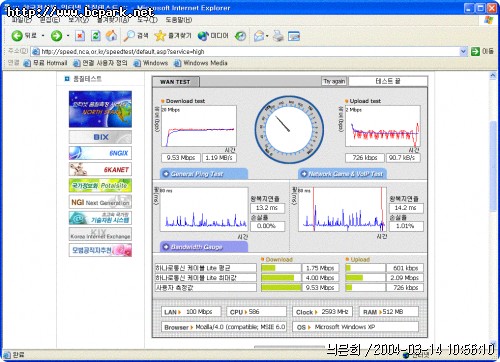This screenshot has width=500, height=362.
Task: Open the Potalsite green banner
Action: tap(100, 185)
